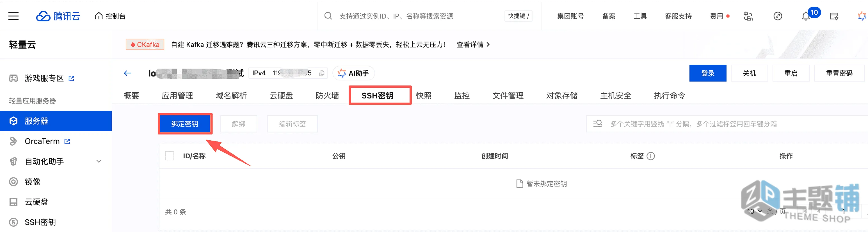This screenshot has width=868, height=232.
Task: Click the 重置密码 button
Action: point(839,73)
